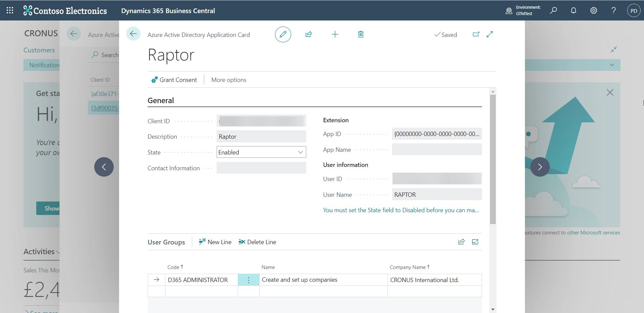The height and width of the screenshot is (313, 644).
Task: Click the magnifier search icon in header
Action: pos(553,10)
